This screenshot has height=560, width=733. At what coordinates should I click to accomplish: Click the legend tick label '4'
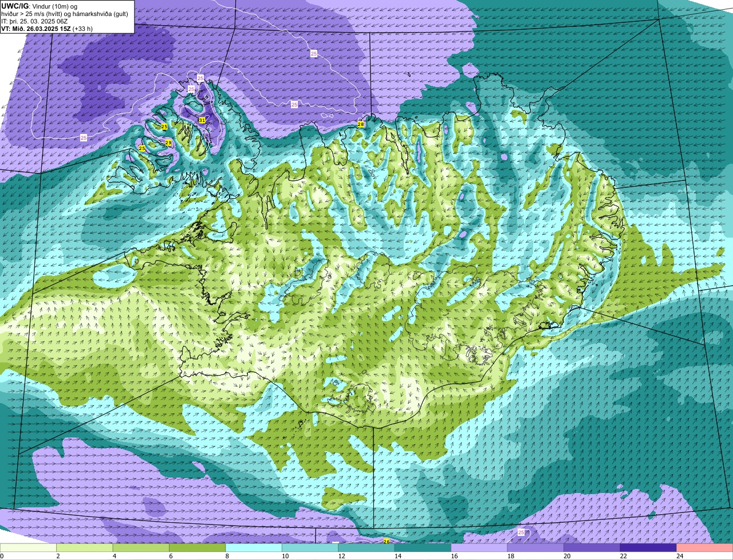pyautogui.click(x=114, y=555)
